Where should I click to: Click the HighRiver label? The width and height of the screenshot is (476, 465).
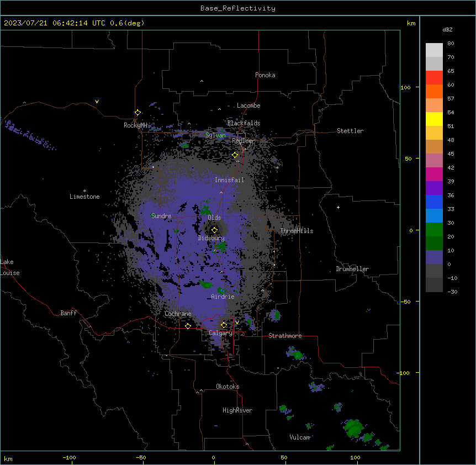tap(237, 410)
